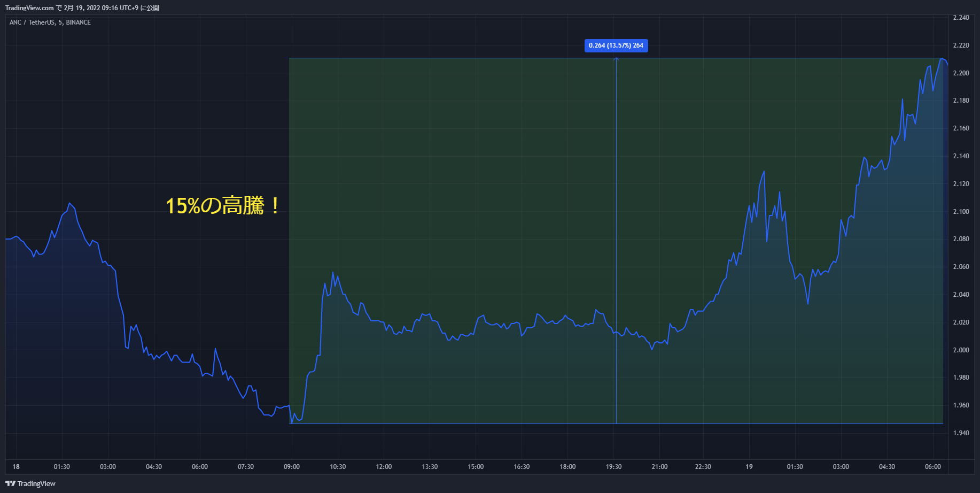Click the TradingView.com publish header text
980x493 pixels.
pyautogui.click(x=82, y=8)
